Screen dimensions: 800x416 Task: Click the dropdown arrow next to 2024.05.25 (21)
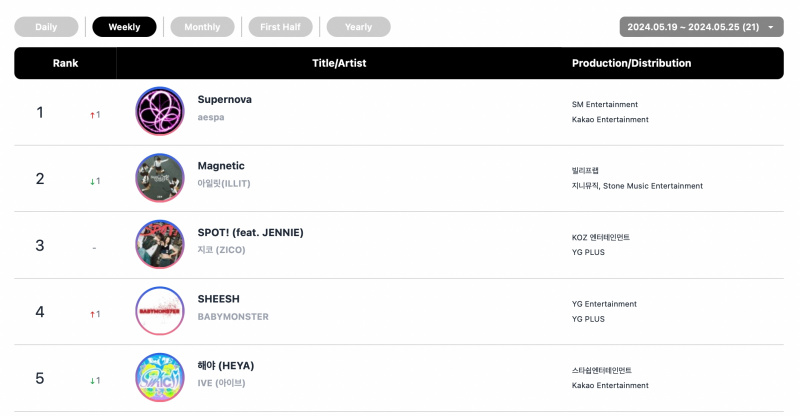771,28
